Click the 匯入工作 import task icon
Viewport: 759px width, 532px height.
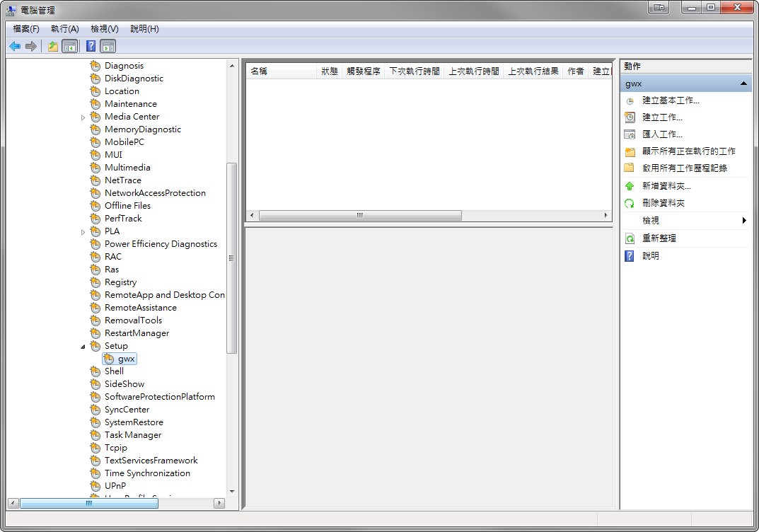tap(630, 134)
